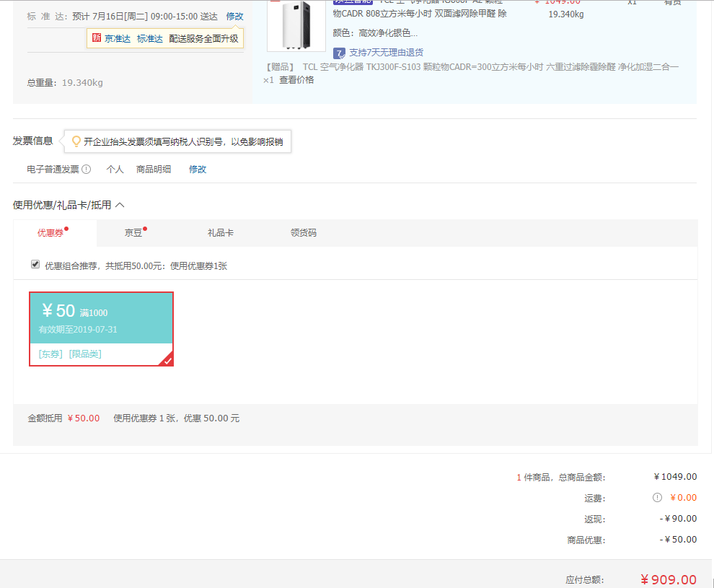The height and width of the screenshot is (588, 714).
Task: Click 支持7天无理由退货 link
Action: tap(386, 53)
